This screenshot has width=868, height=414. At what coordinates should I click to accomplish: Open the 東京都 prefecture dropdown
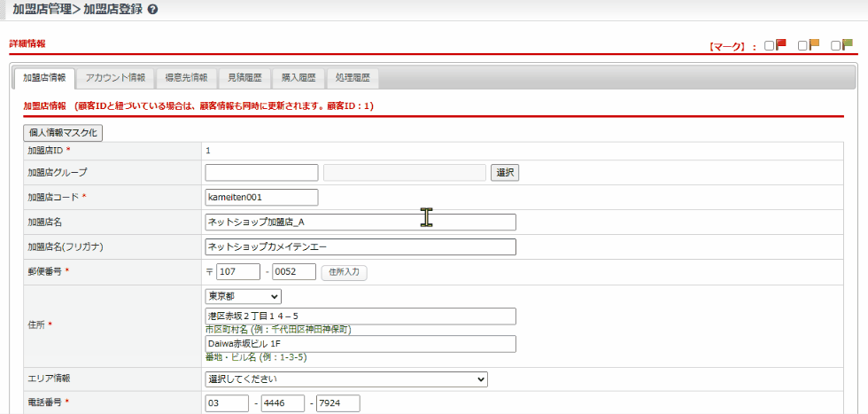pyautogui.click(x=243, y=296)
